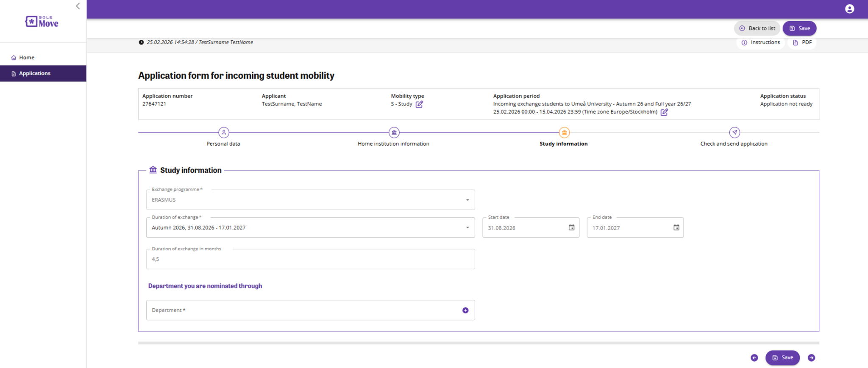Jump to the Personal data step

pos(224,133)
